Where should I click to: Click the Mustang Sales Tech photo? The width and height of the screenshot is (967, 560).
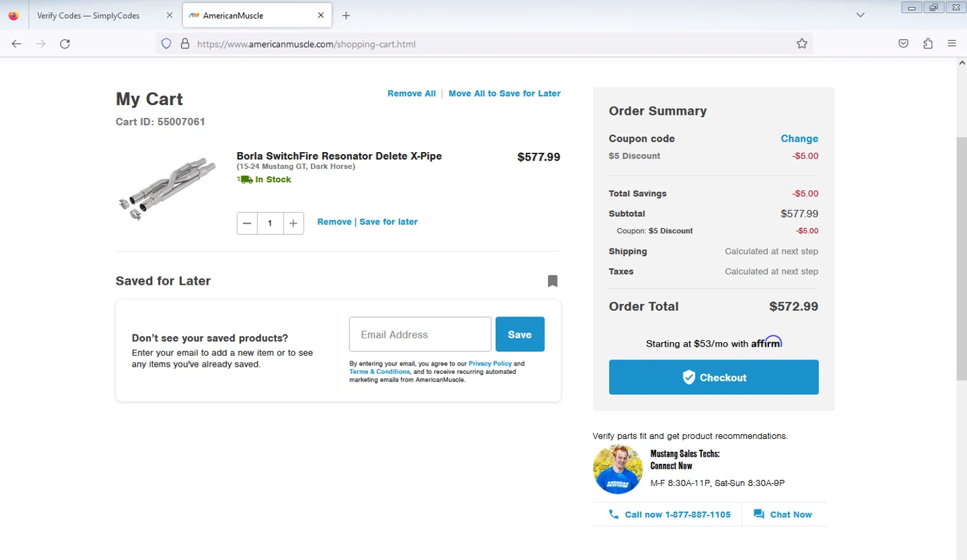pos(618,470)
